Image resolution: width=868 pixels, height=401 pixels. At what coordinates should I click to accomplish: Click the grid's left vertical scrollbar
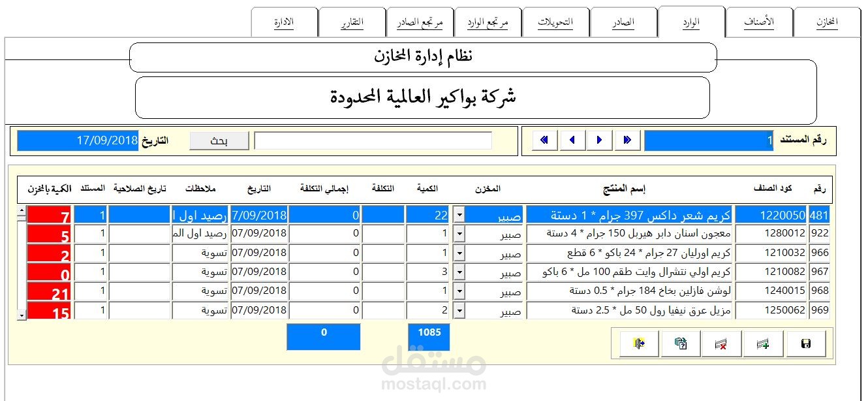click(x=22, y=261)
